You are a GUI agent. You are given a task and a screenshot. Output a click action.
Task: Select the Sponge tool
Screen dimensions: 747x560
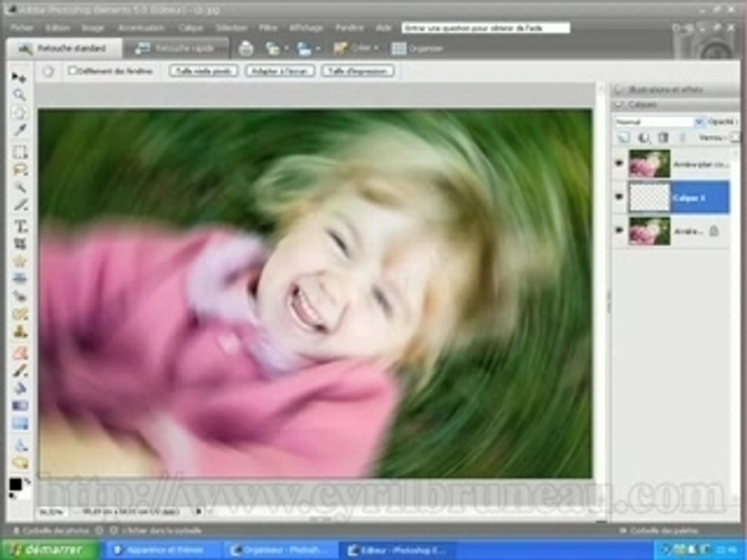[x=20, y=463]
